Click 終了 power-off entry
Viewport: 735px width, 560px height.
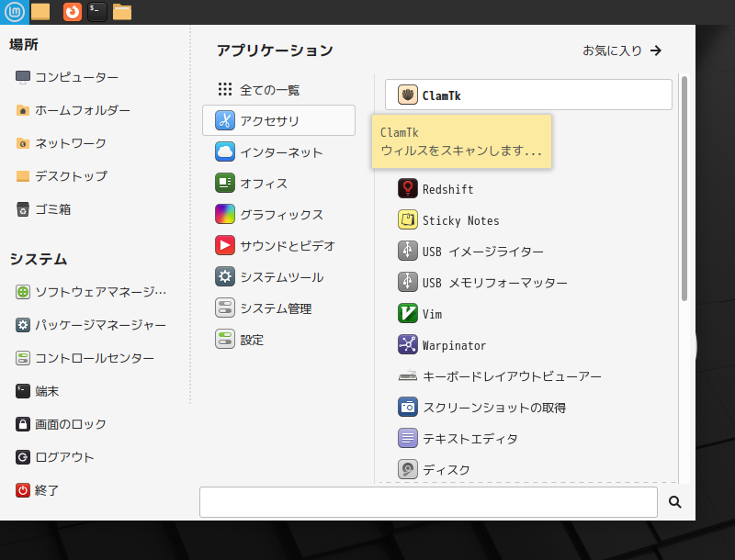(x=37, y=490)
